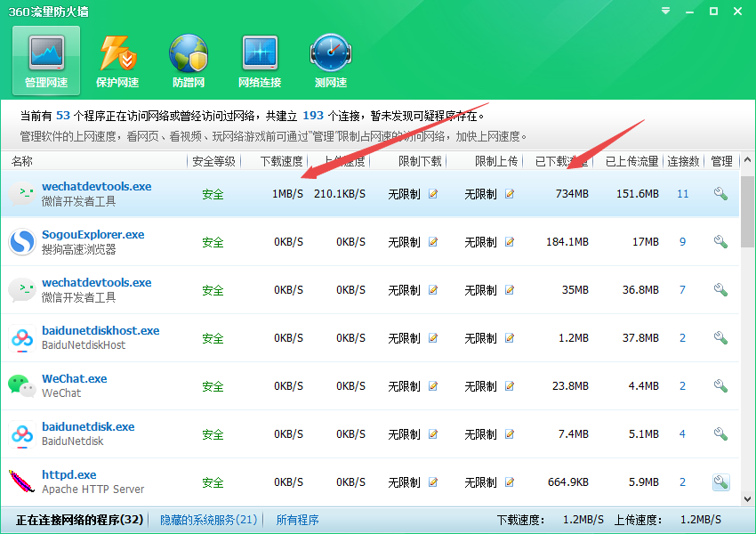Image resolution: width=756 pixels, height=534 pixels.
Task: Switch to 所有程序 tab
Action: (297, 520)
